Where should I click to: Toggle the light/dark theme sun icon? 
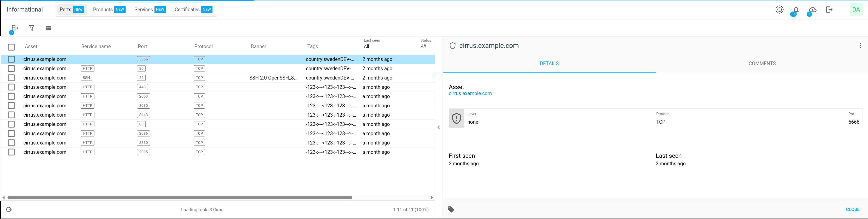779,10
